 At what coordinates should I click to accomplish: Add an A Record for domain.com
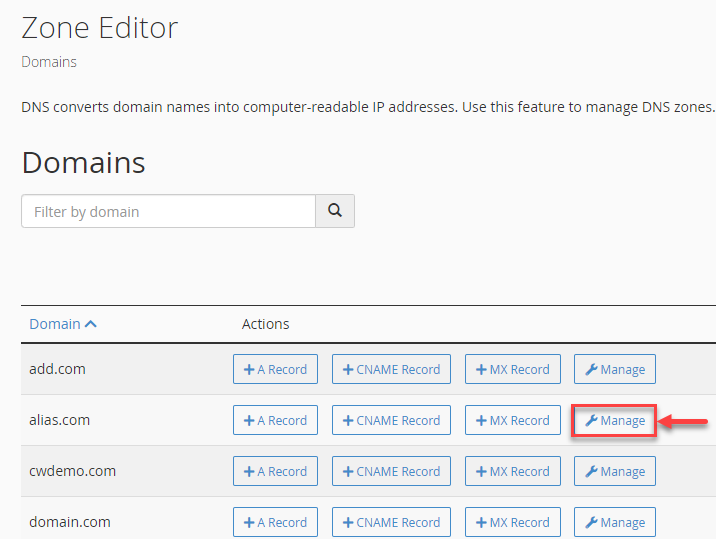275,522
